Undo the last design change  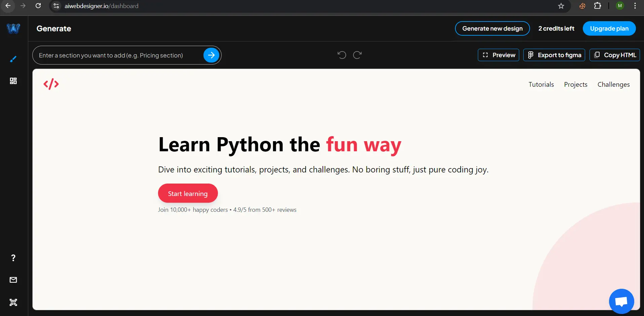342,55
